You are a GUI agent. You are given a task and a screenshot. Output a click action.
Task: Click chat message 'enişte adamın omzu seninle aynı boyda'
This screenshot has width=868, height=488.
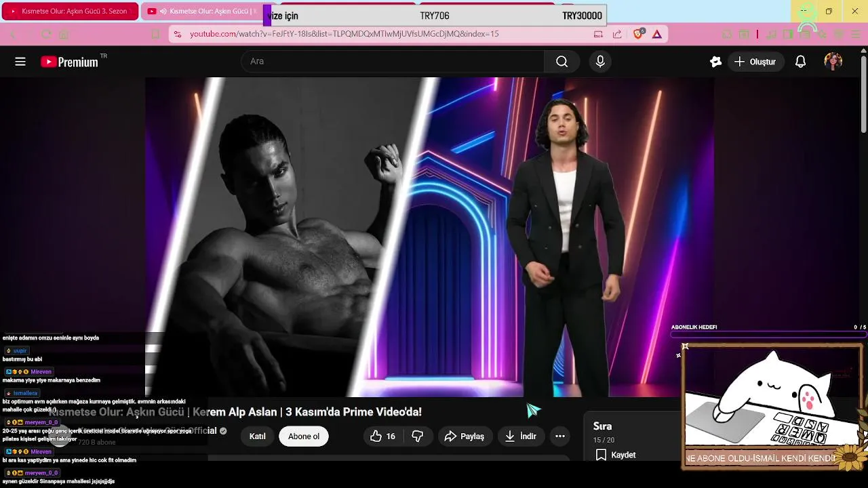coord(51,338)
